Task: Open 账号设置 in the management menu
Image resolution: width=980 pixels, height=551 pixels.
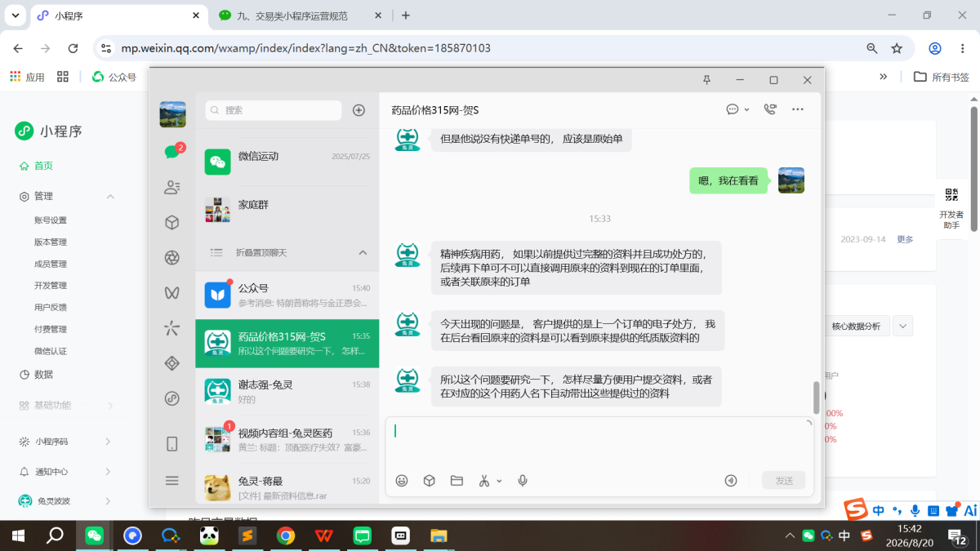Action: (x=51, y=220)
